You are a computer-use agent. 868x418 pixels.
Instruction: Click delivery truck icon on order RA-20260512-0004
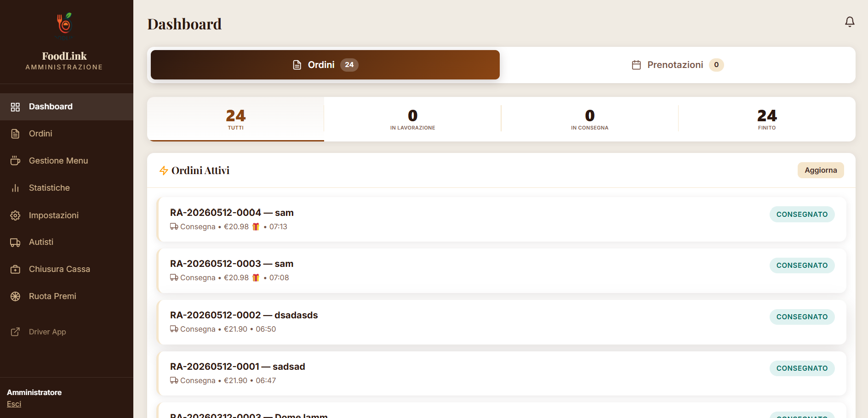[174, 226]
